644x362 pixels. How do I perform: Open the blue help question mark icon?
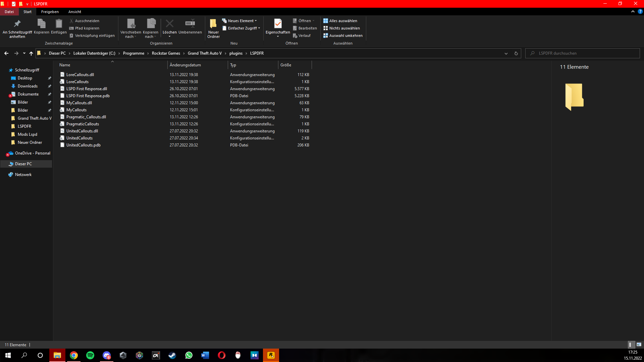[640, 11]
